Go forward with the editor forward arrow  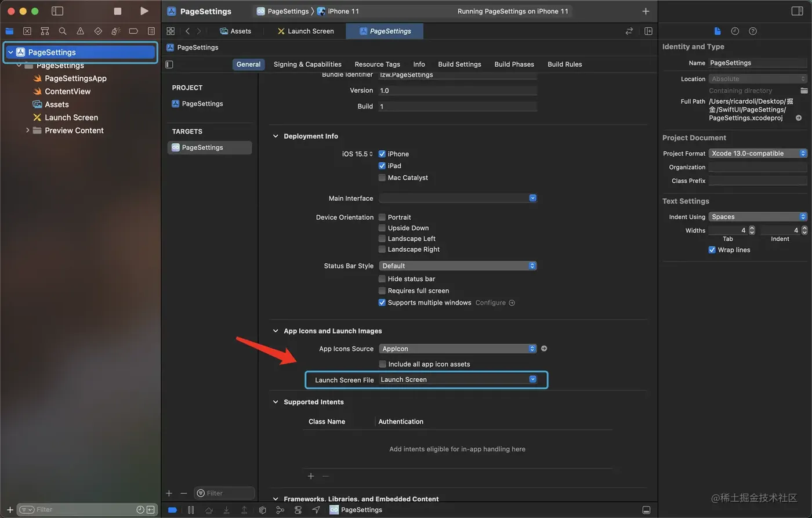pos(199,31)
